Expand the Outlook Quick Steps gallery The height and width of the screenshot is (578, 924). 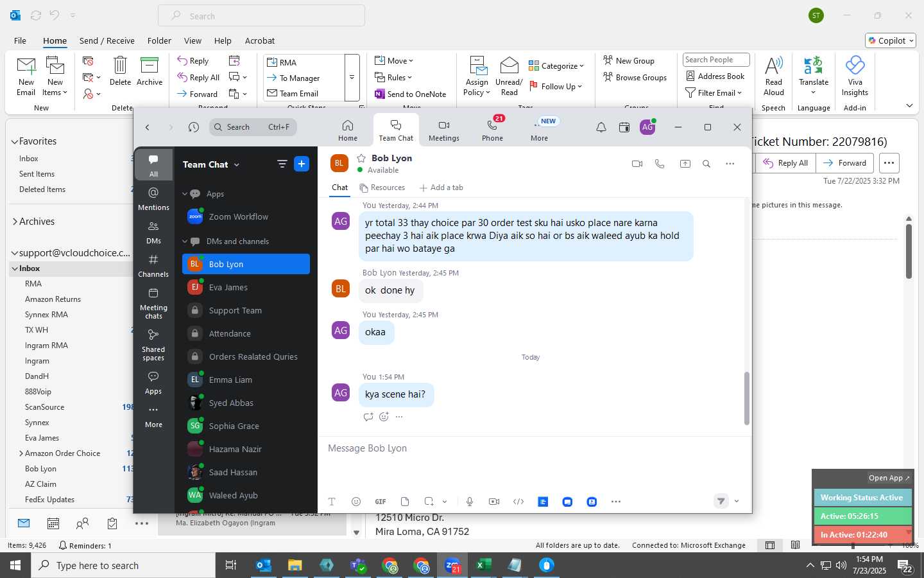click(352, 77)
